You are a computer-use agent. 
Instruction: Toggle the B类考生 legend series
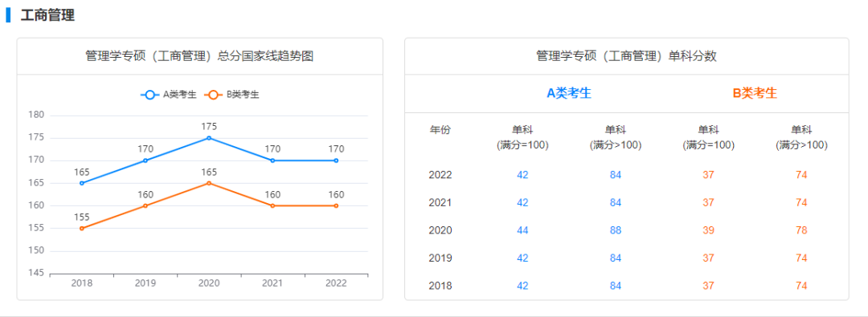[232, 95]
